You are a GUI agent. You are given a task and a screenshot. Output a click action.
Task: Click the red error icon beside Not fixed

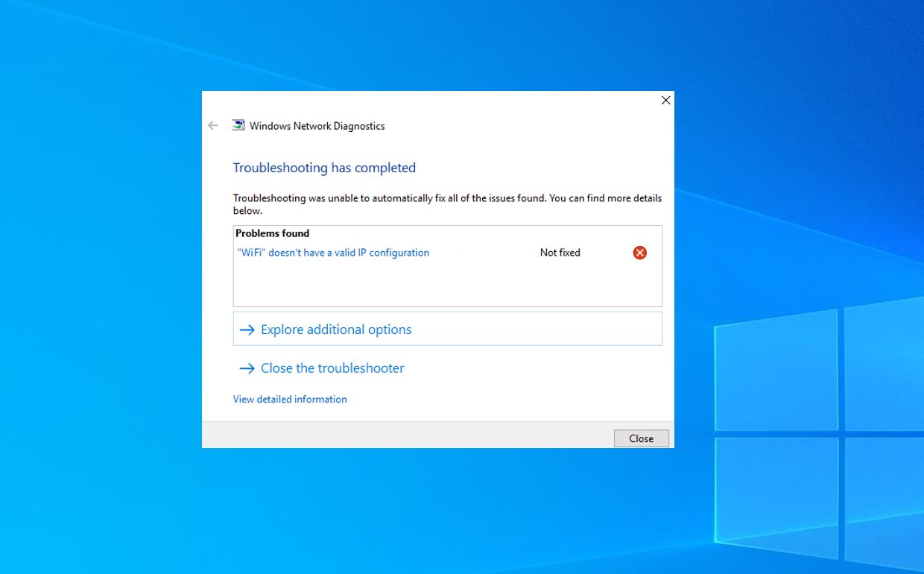click(640, 253)
